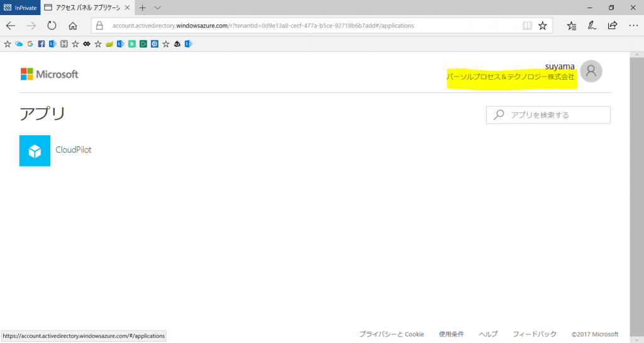Click the address bar URL
Screen dimensions: 644x343
tap(263, 25)
